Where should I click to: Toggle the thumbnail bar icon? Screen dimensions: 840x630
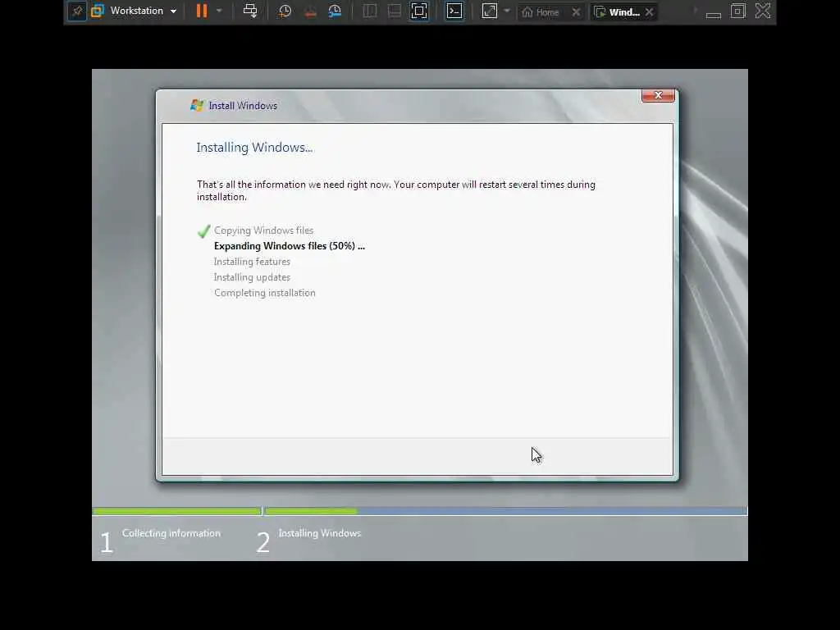[395, 11]
